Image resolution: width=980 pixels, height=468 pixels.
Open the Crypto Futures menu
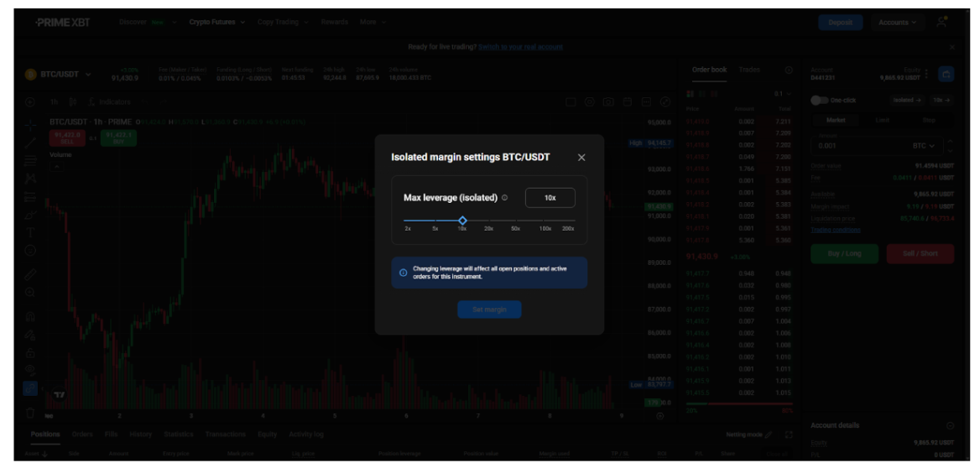tap(216, 22)
